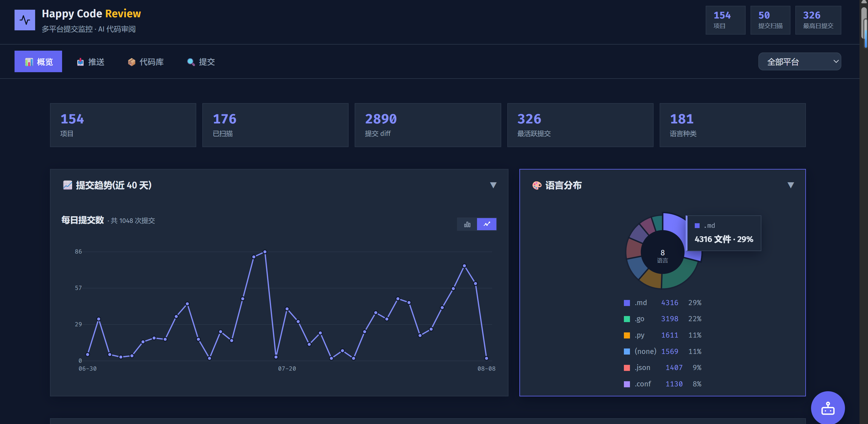Click the package box icon on 代码库 tab
Viewport: 868px width, 424px height.
tap(131, 62)
